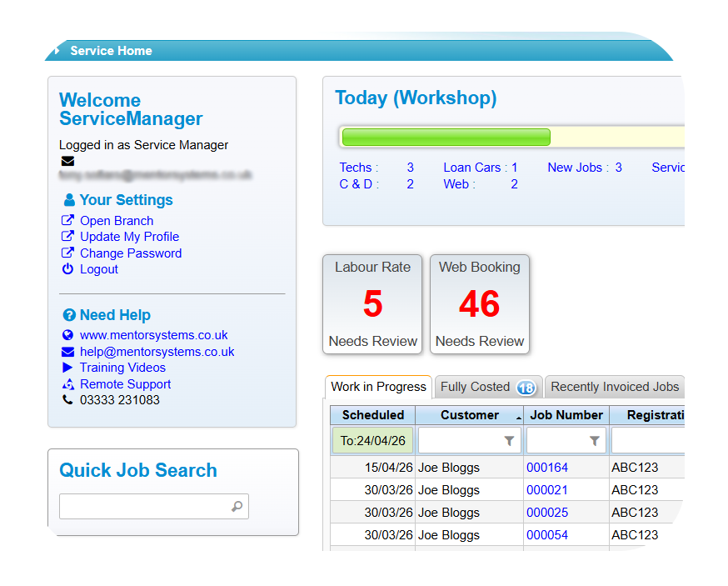Click the Scheduled date filter field

coord(372,441)
